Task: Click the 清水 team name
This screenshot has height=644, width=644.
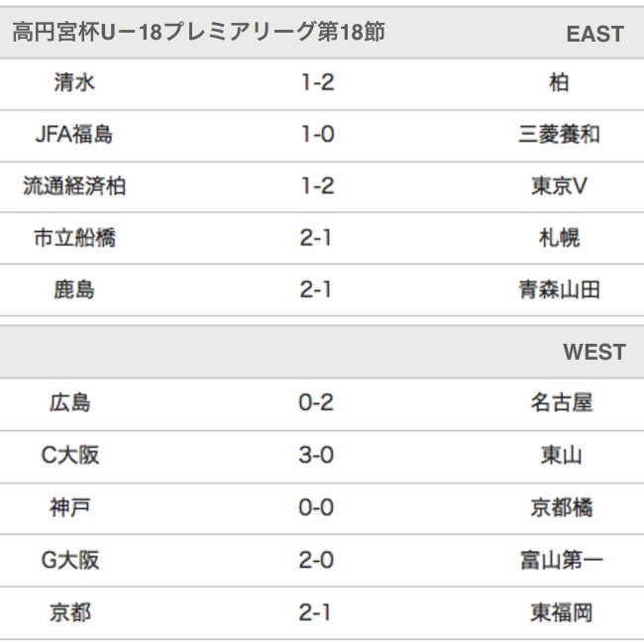Action: tap(74, 83)
